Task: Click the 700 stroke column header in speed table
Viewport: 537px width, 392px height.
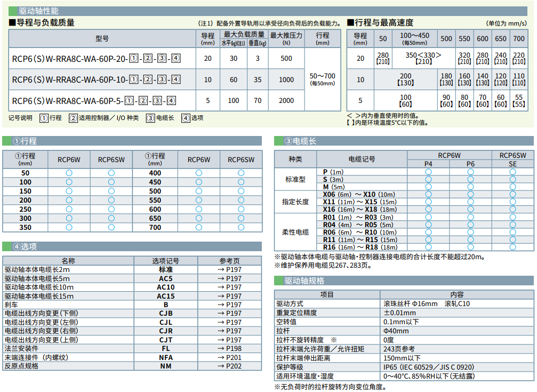Action: [519, 39]
